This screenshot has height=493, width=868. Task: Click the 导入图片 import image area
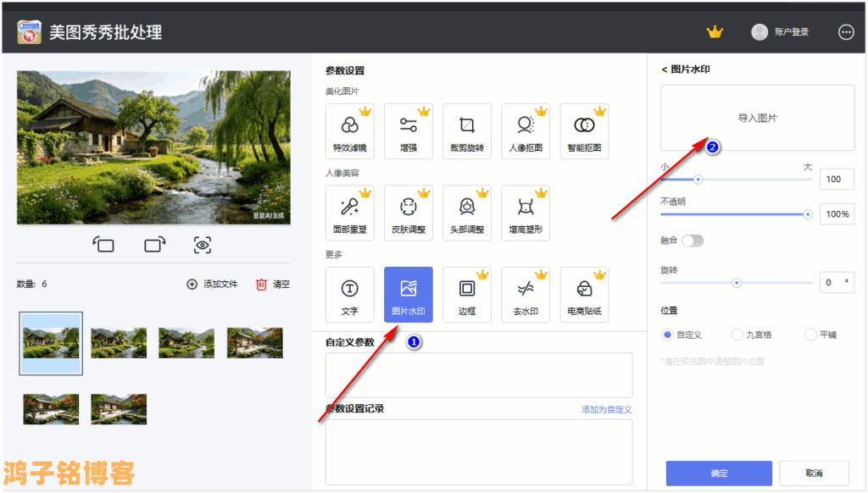pyautogui.click(x=757, y=118)
